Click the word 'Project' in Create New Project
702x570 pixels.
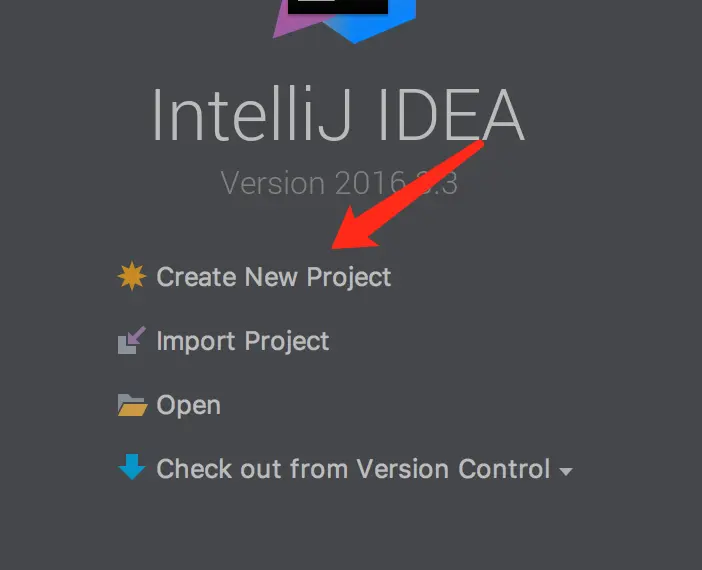coord(349,278)
